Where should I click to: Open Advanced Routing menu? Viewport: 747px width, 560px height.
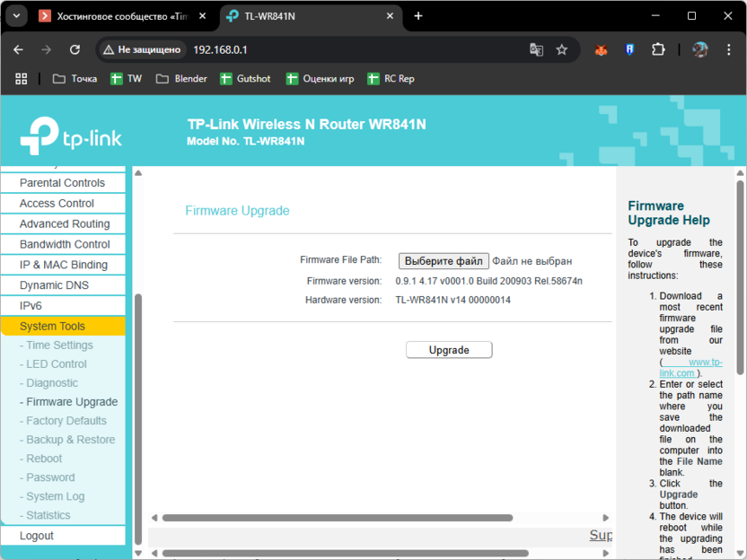[x=63, y=223]
